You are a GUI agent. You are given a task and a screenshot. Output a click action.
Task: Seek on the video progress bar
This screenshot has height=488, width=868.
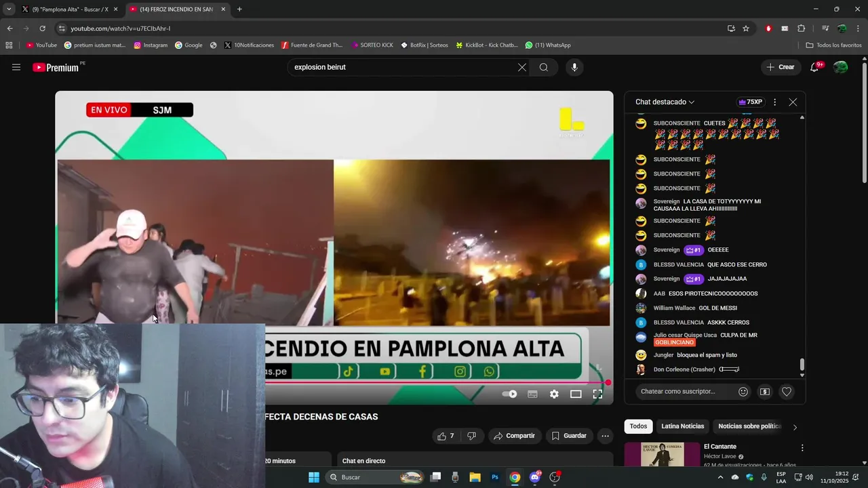coord(436,382)
